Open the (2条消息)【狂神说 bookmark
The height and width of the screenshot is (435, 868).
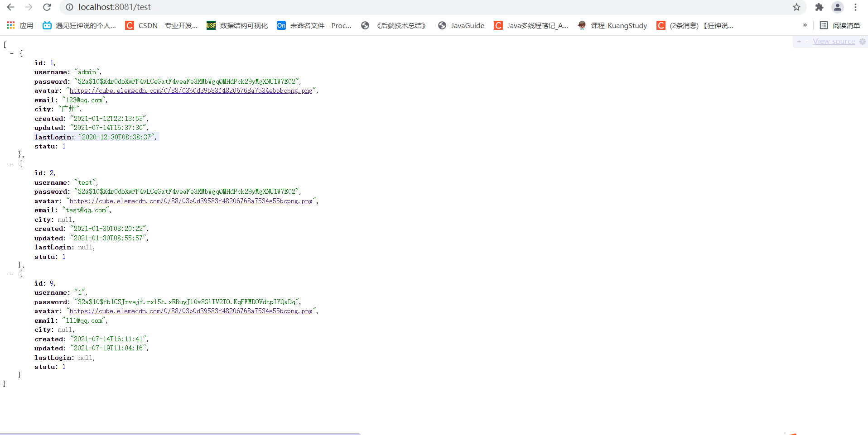tap(695, 25)
